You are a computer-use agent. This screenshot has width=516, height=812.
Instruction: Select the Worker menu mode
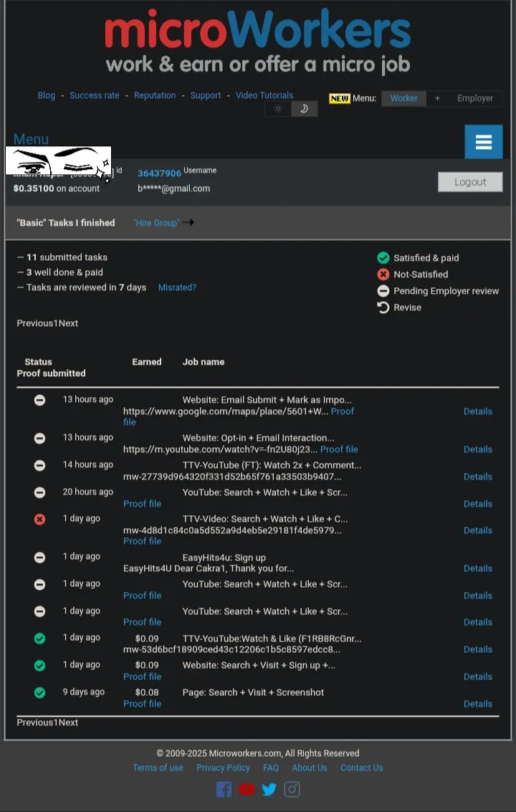pos(403,98)
